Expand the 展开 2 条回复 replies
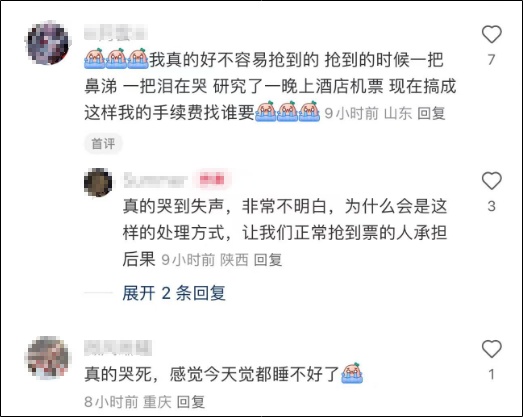 click(x=174, y=293)
